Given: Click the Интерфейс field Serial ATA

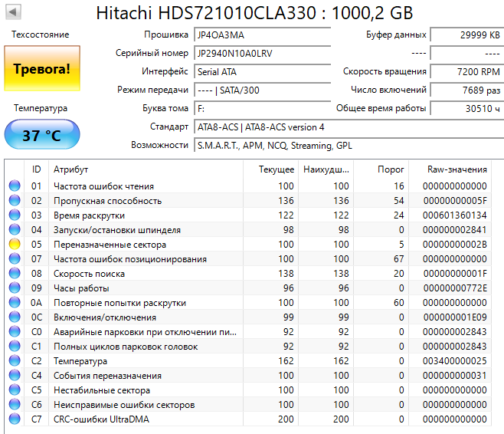Looking at the screenshot, I should point(262,71).
